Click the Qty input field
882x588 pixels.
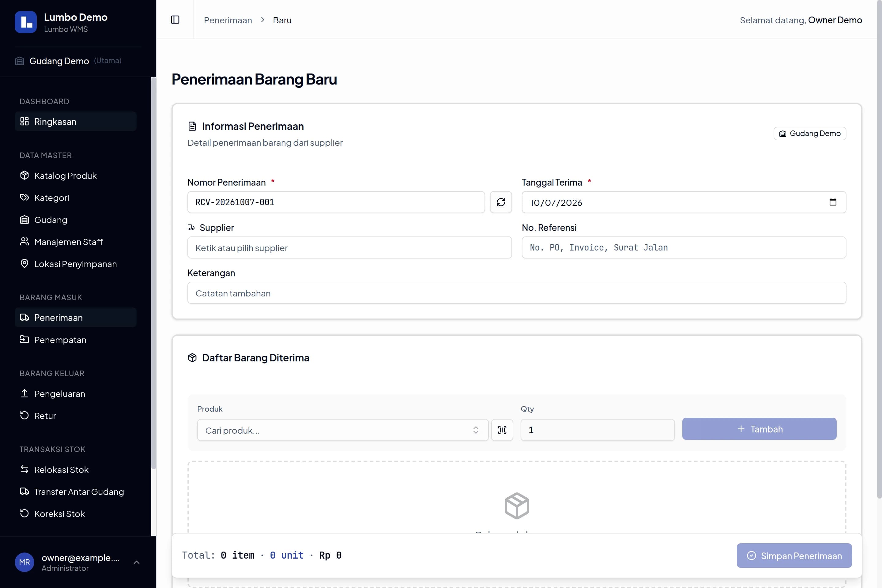click(x=597, y=430)
